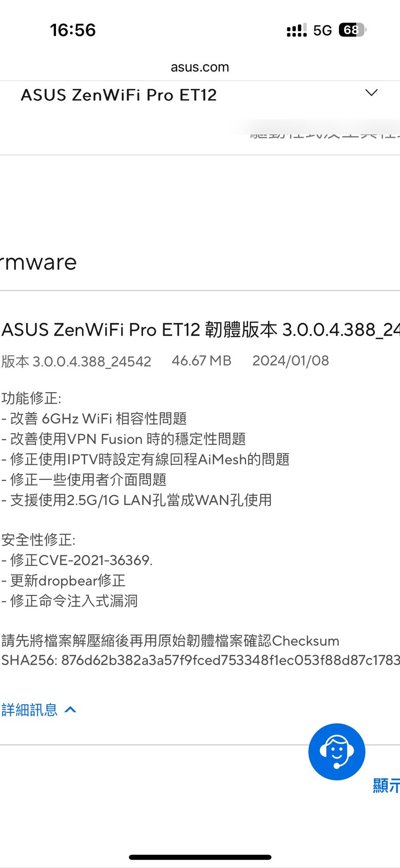Image resolution: width=400 pixels, height=868 pixels.
Task: Tap the Firmware section heading
Action: pos(38,262)
